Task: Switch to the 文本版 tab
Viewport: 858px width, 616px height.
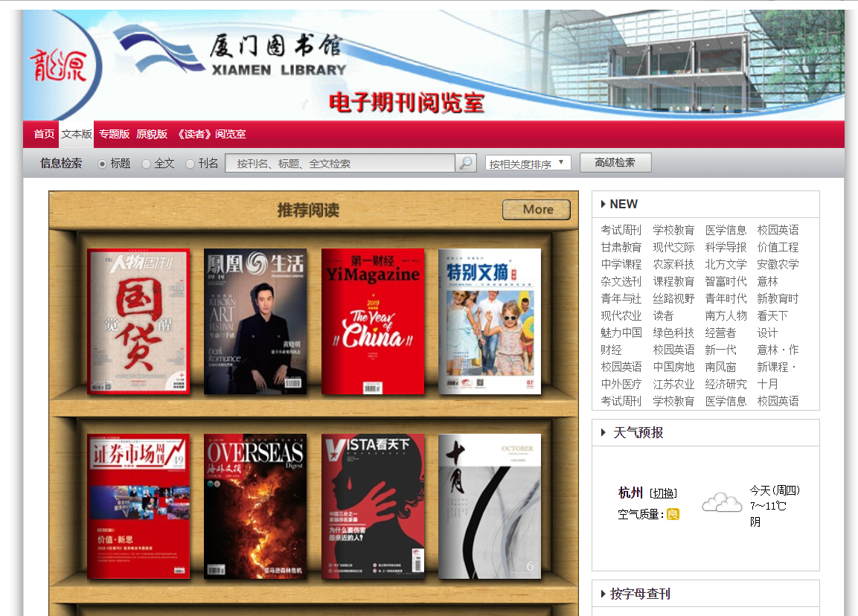Action: (76, 134)
